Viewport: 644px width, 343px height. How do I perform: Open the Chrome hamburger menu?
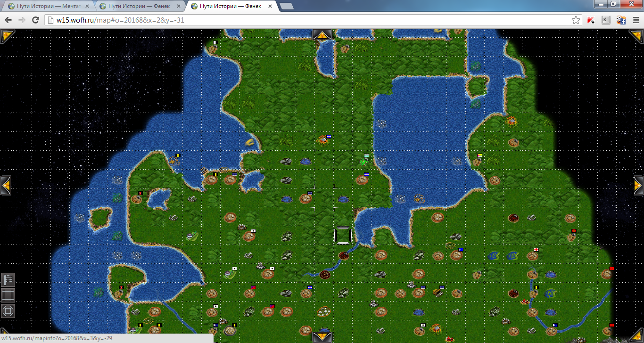(x=636, y=20)
